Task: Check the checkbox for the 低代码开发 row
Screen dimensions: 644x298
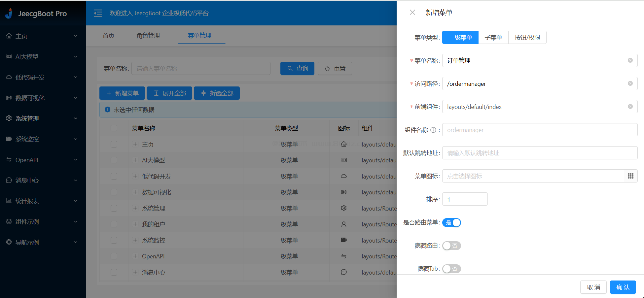Action: pos(114,176)
